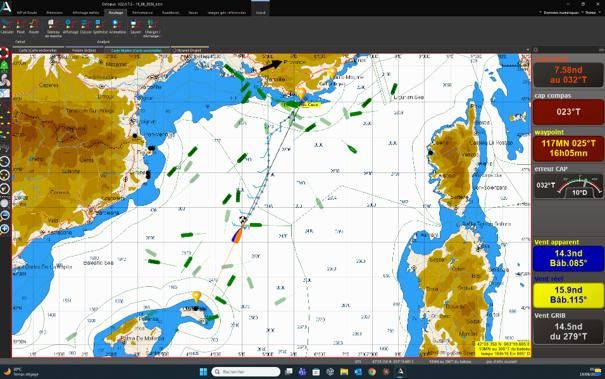Click the Adrena app icon in taskbar
Viewport: 605px width, 379px height.
point(400,372)
